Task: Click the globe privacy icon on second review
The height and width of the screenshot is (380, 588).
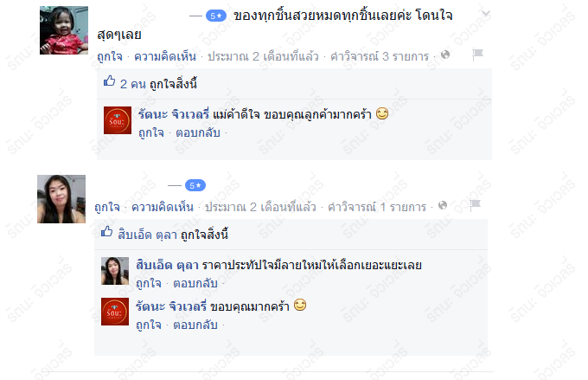Action: point(443,205)
